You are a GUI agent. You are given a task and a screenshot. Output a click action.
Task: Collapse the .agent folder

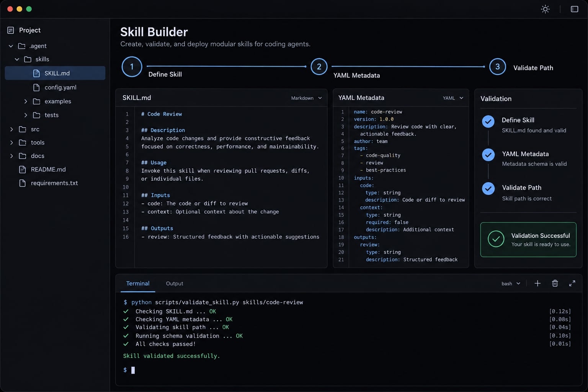tap(11, 46)
